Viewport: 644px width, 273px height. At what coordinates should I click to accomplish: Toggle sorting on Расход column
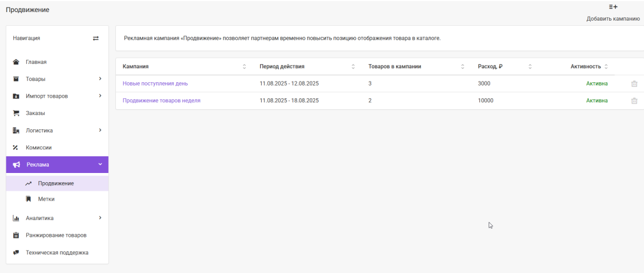[x=530, y=67]
